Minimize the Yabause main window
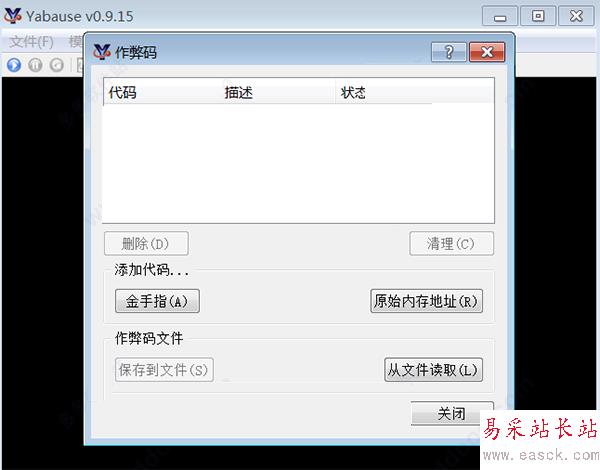This screenshot has width=600, height=470. (x=500, y=16)
